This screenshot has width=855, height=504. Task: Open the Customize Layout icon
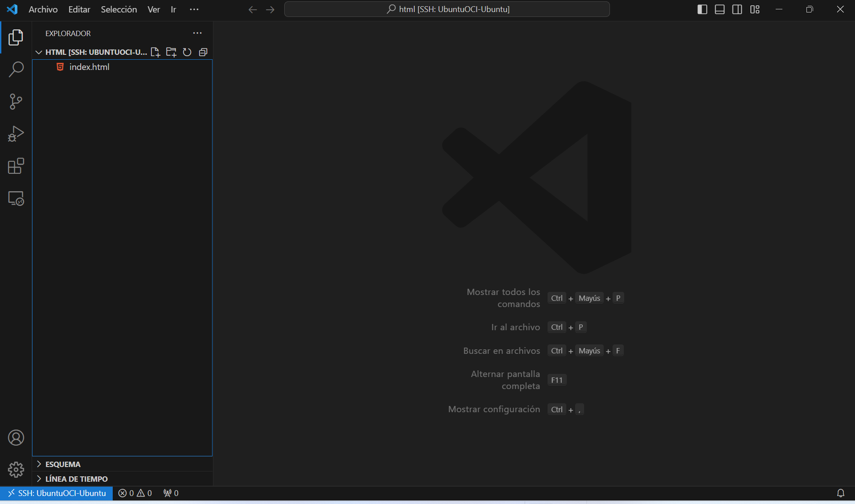755,9
